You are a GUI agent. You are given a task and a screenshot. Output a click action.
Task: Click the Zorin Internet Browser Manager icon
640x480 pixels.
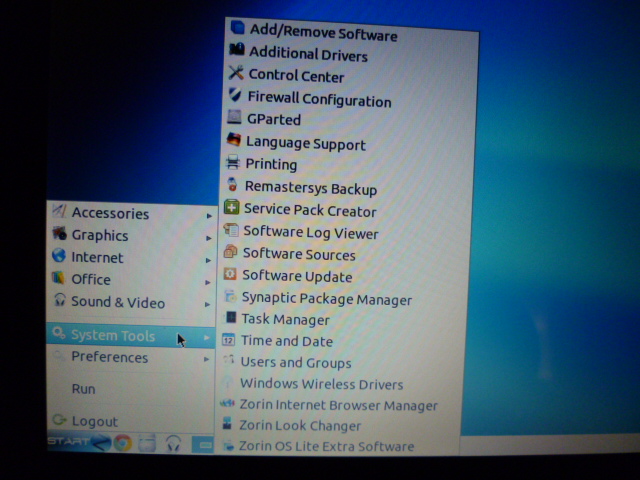pyautogui.click(x=227, y=403)
